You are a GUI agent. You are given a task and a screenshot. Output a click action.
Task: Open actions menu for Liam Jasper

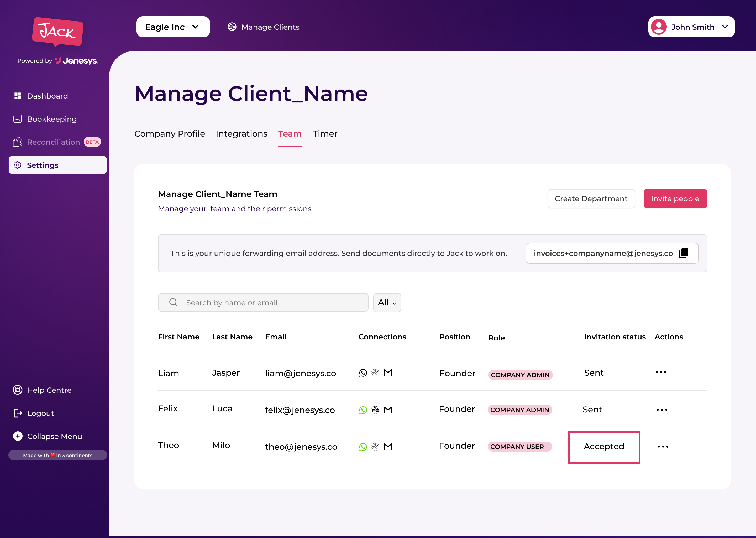point(661,372)
